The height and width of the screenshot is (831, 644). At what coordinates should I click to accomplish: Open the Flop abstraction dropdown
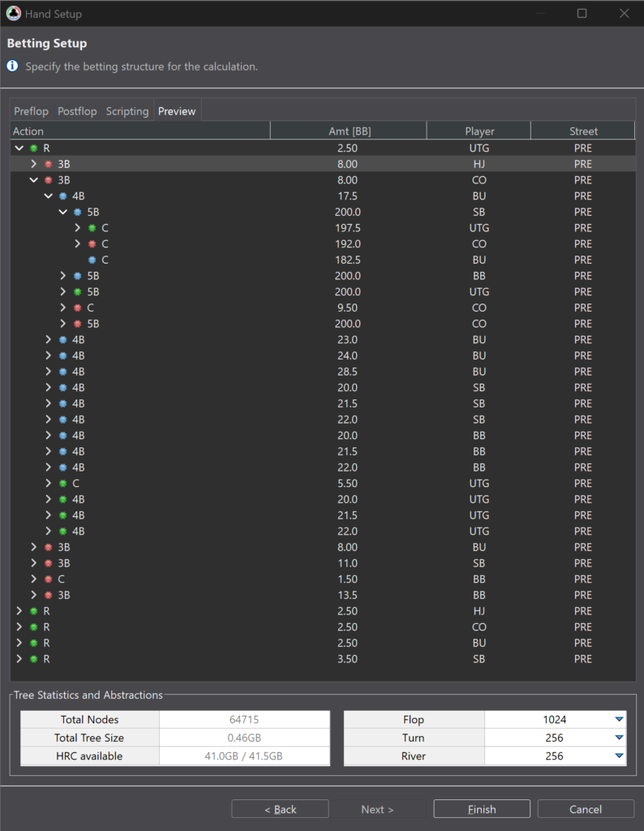(x=619, y=719)
